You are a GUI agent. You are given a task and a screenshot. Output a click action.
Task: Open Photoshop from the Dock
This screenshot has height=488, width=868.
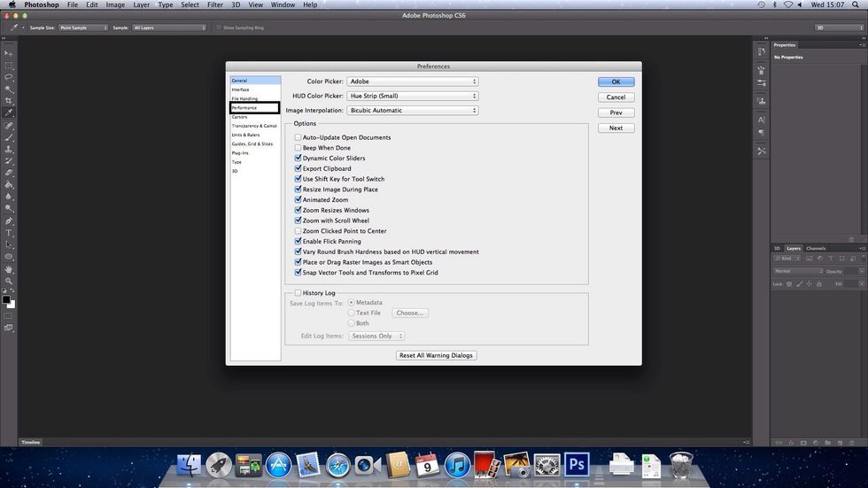click(x=577, y=464)
